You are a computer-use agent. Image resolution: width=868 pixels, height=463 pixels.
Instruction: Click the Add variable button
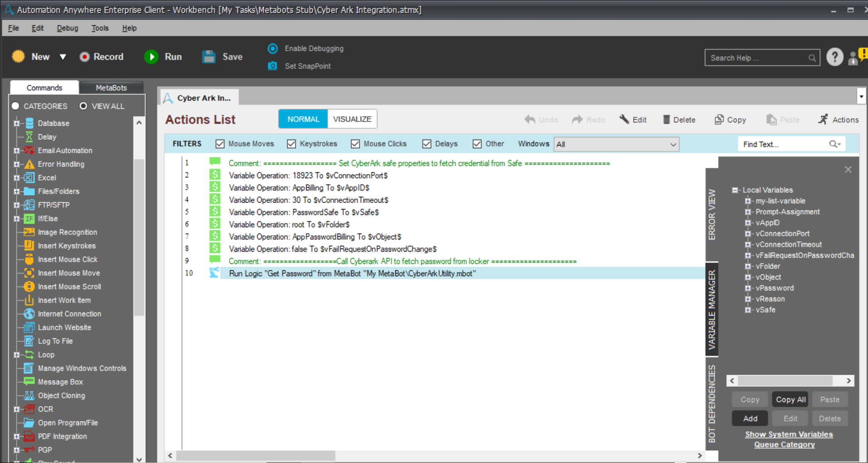pyautogui.click(x=750, y=419)
